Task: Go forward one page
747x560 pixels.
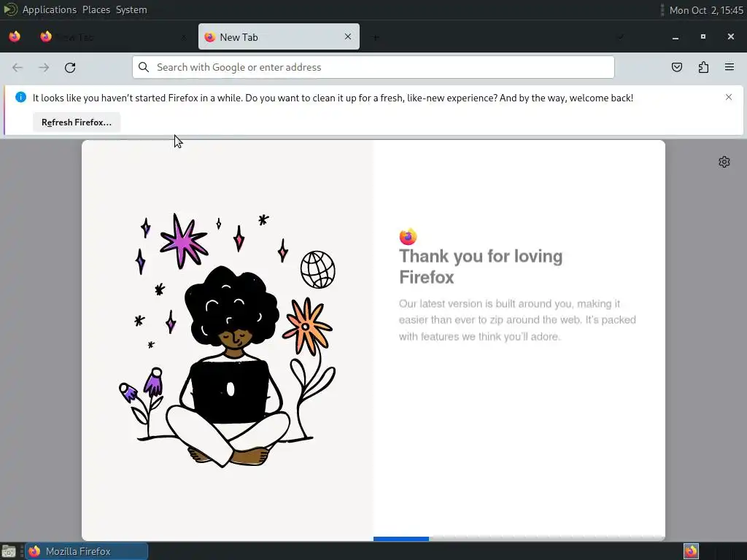Action: (x=44, y=68)
